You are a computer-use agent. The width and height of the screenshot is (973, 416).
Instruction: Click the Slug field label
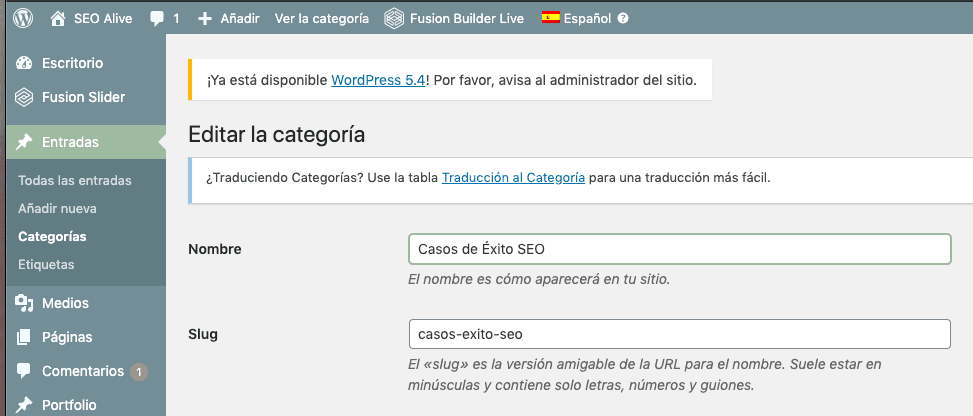tap(203, 335)
